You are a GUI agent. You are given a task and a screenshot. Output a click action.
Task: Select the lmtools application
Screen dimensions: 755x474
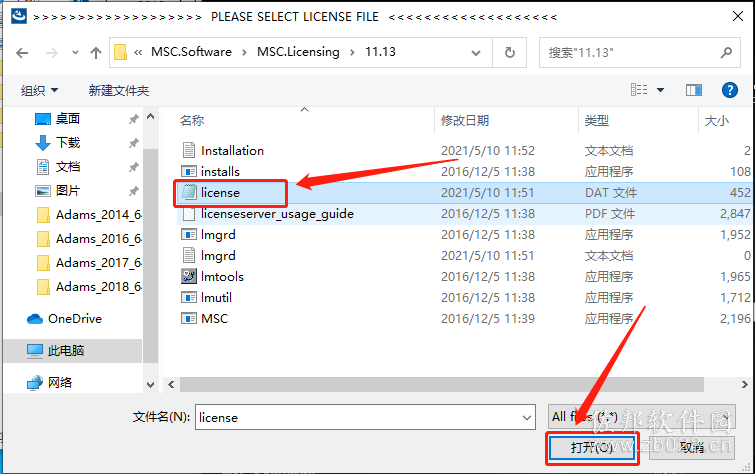(222, 276)
